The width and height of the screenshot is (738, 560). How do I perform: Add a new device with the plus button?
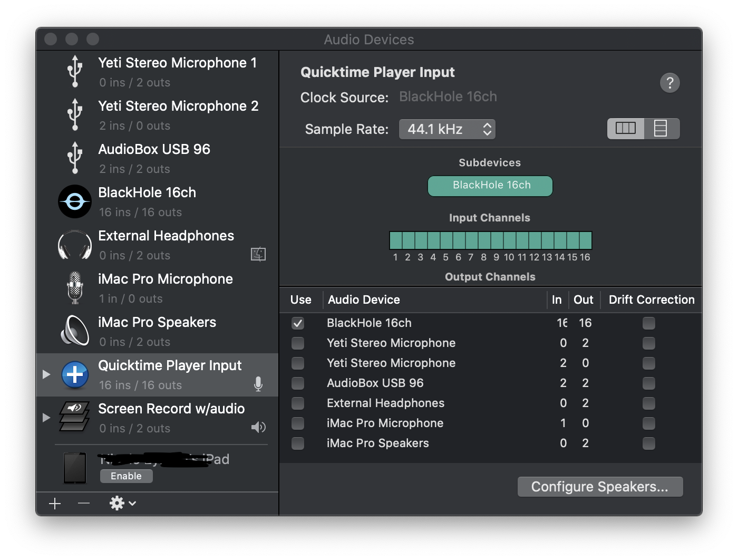(55, 504)
